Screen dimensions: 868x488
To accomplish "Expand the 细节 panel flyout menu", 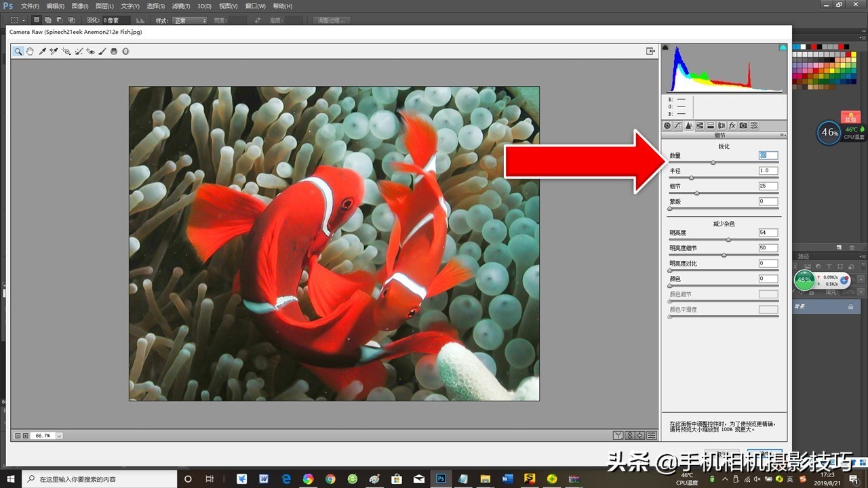I will tap(783, 136).
